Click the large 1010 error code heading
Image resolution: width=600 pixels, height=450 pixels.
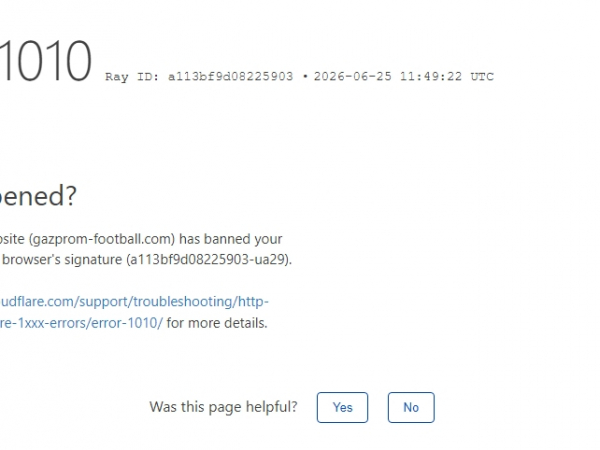pyautogui.click(x=46, y=61)
